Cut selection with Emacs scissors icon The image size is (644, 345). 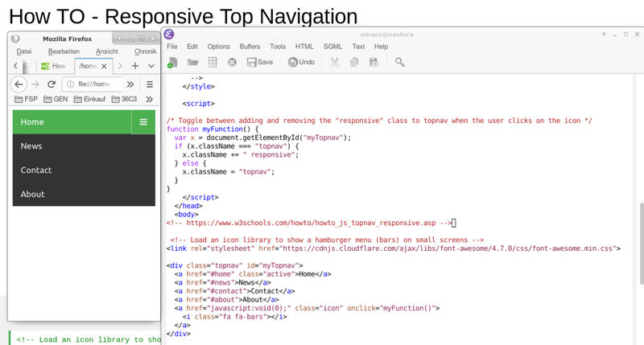(x=334, y=63)
